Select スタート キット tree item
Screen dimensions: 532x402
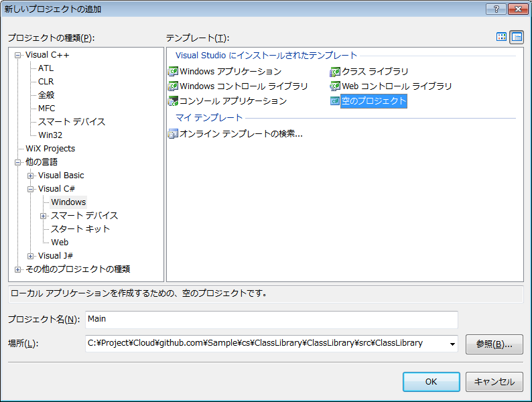[x=80, y=229]
